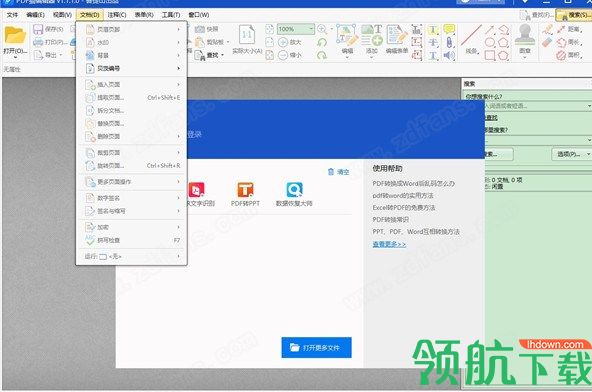Open the PDF转换成Word help article
The width and height of the screenshot is (592, 392).
(413, 184)
